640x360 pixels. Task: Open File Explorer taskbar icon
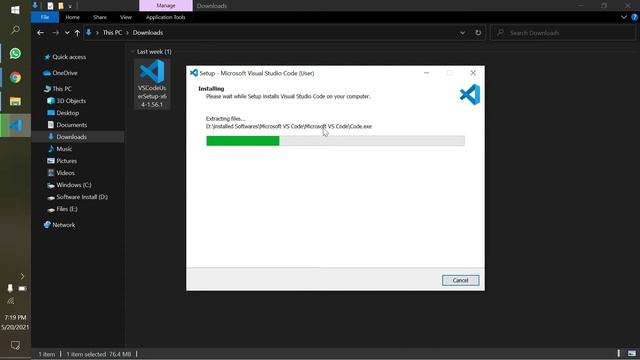point(15,101)
